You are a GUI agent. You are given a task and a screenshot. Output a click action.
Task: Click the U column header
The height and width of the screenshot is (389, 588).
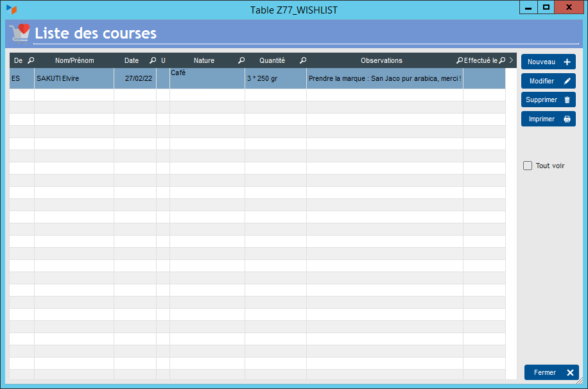click(163, 60)
